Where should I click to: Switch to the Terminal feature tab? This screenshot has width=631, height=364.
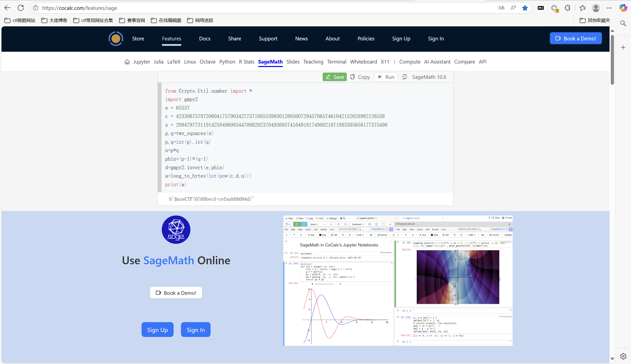[x=337, y=62]
